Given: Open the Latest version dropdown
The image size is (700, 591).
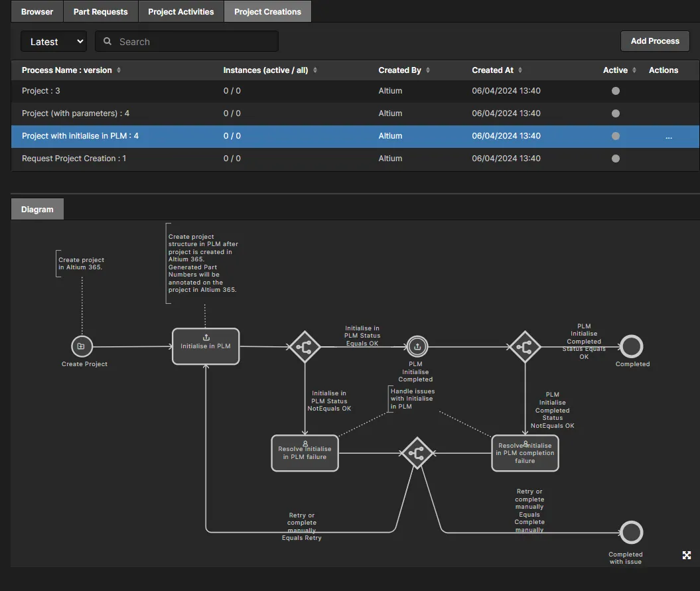Looking at the screenshot, I should tap(54, 42).
